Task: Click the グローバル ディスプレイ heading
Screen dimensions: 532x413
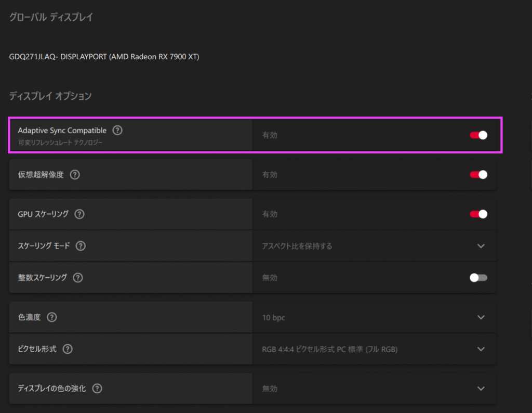Action: 51,17
